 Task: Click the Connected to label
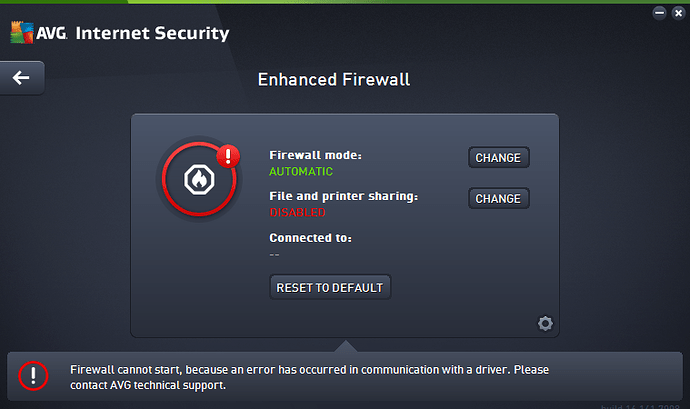coord(311,238)
